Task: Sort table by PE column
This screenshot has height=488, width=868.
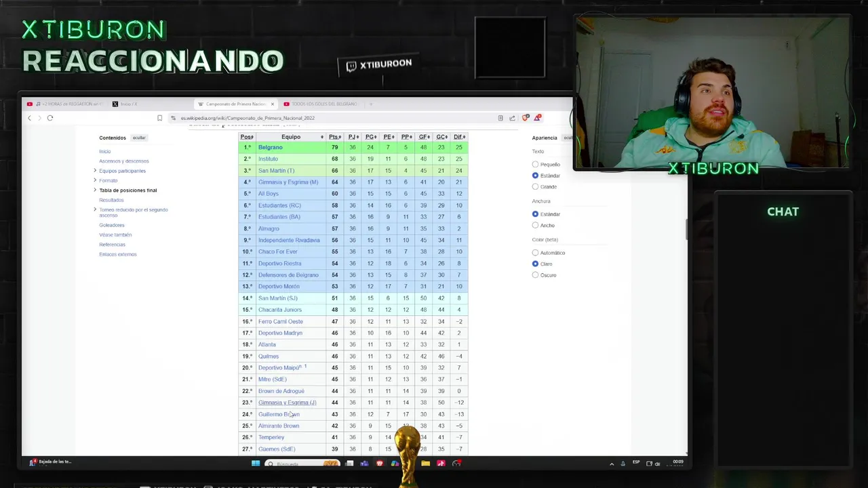Action: 388,137
